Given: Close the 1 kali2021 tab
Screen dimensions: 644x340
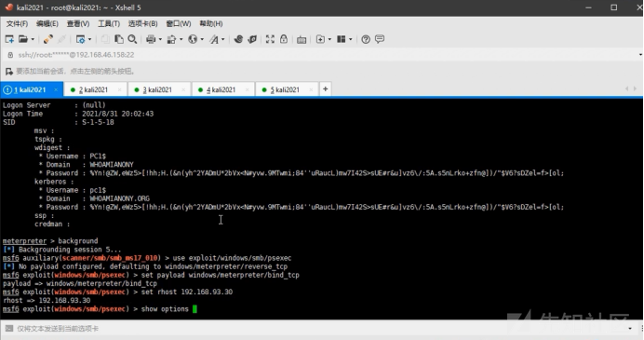Looking at the screenshot, I should click(x=56, y=89).
